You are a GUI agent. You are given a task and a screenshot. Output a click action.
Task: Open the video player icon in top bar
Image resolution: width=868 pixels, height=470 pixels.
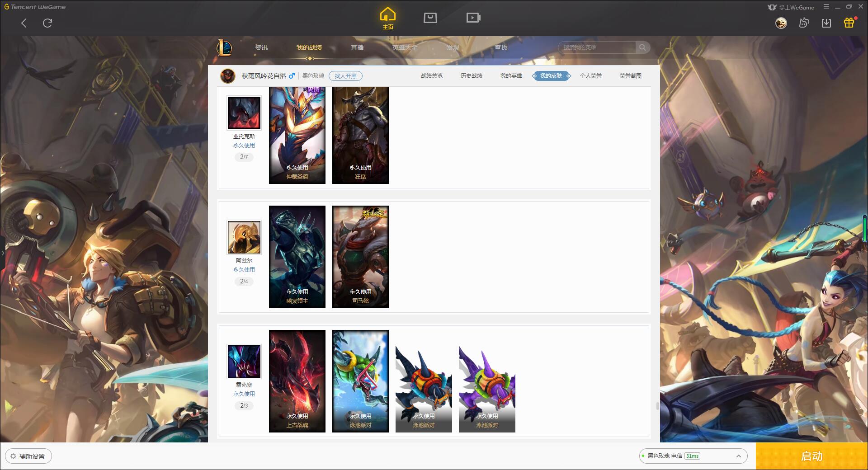click(473, 18)
